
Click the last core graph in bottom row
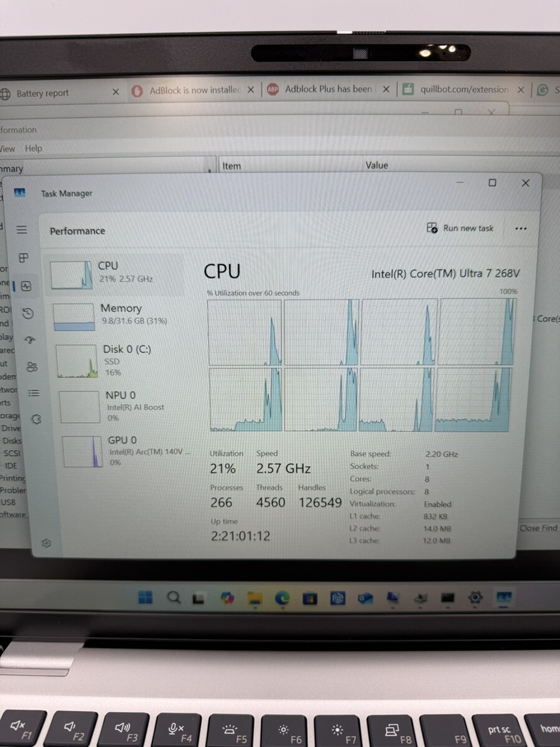point(473,399)
